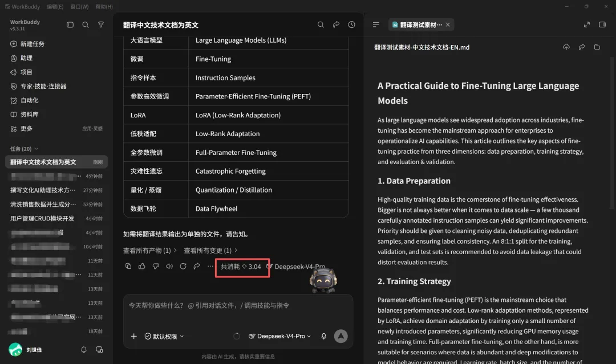
Task: Share the conversation via header arrow icon
Action: (336, 24)
